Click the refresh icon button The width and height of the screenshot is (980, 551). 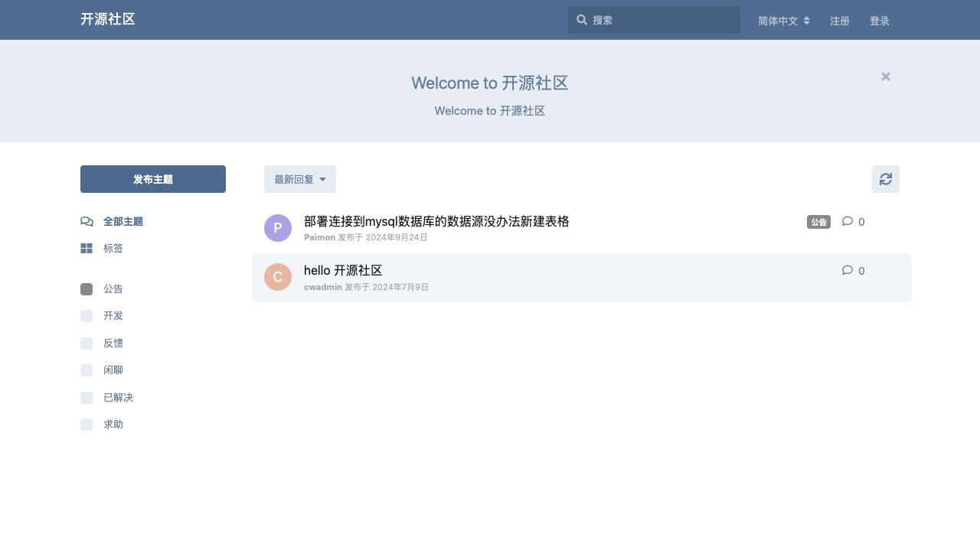click(x=885, y=179)
